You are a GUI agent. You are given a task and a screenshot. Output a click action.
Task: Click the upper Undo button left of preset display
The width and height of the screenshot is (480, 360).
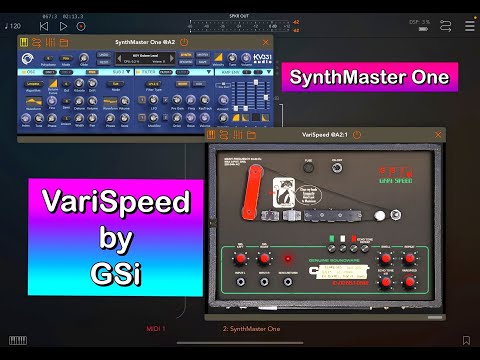pos(104,55)
